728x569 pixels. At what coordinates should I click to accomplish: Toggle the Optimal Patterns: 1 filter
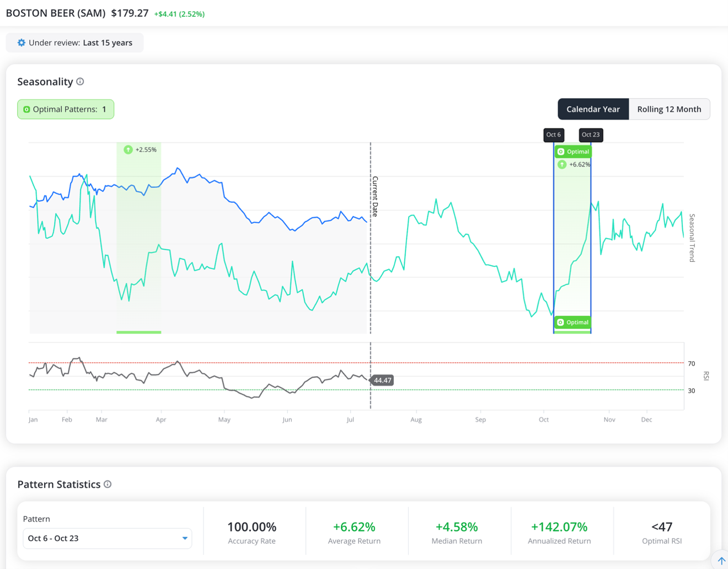coord(66,109)
